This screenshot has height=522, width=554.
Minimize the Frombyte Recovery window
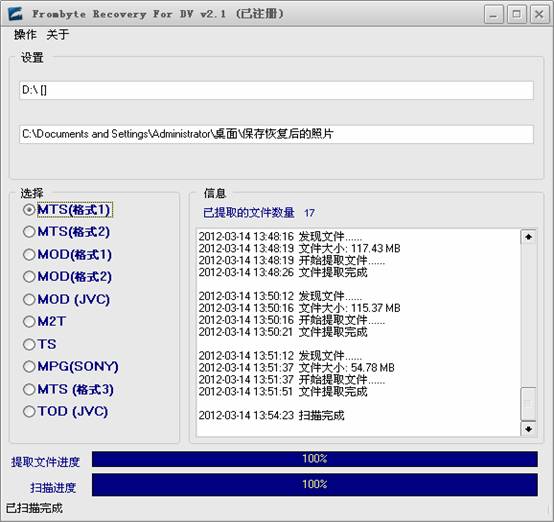click(x=493, y=15)
